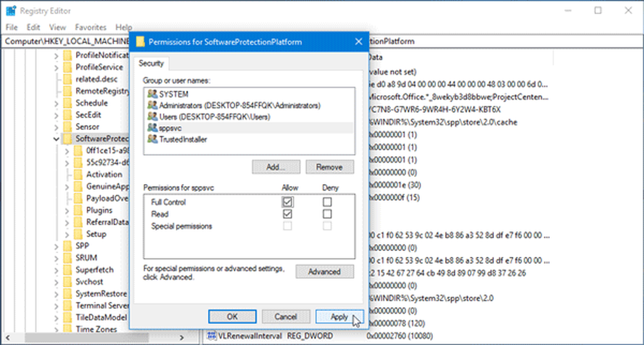Image resolution: width=644 pixels, height=345 pixels.
Task: Click the Activation folder icon in tree
Action: pyautogui.click(x=78, y=174)
